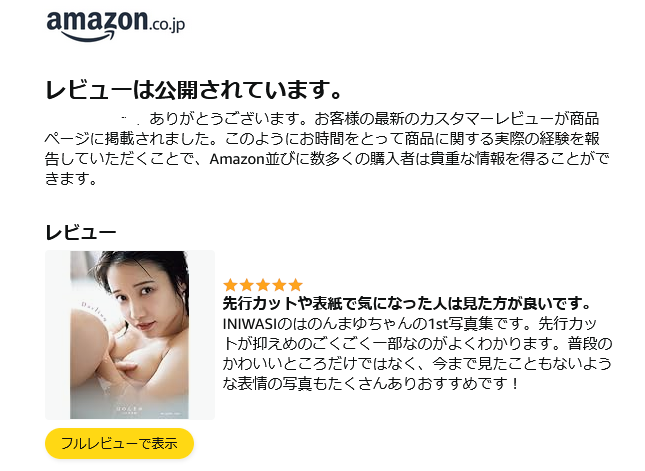The height and width of the screenshot is (471, 645).
Task: Click the review line ending おすすめです！
Action: 370,384
